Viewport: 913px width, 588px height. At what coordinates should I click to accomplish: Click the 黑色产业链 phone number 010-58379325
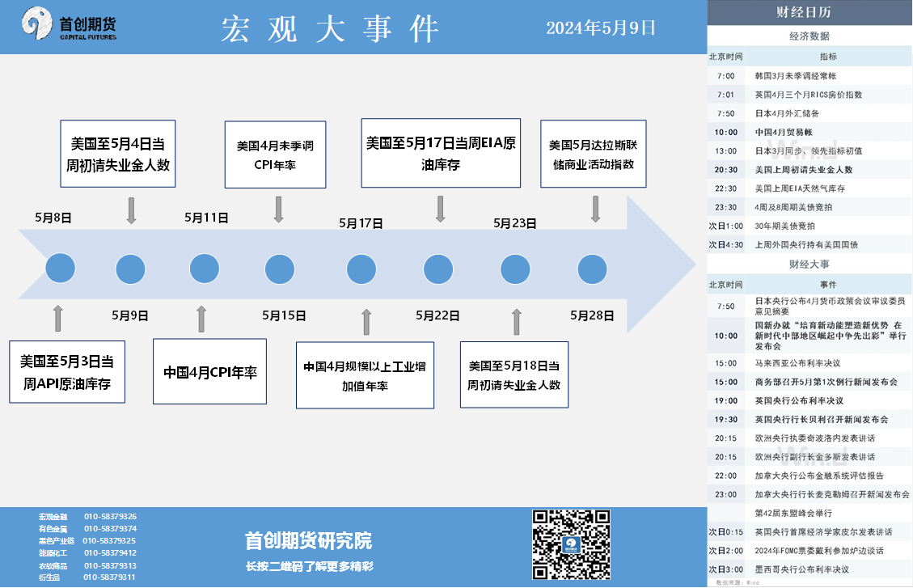pos(109,541)
